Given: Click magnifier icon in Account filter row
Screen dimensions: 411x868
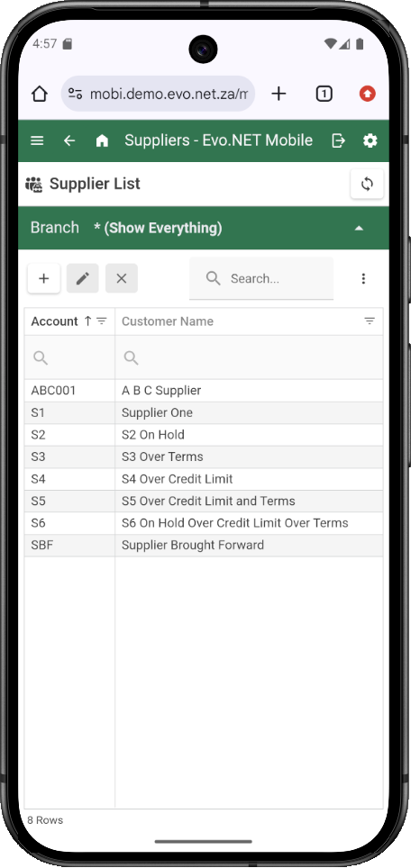Looking at the screenshot, I should (41, 357).
